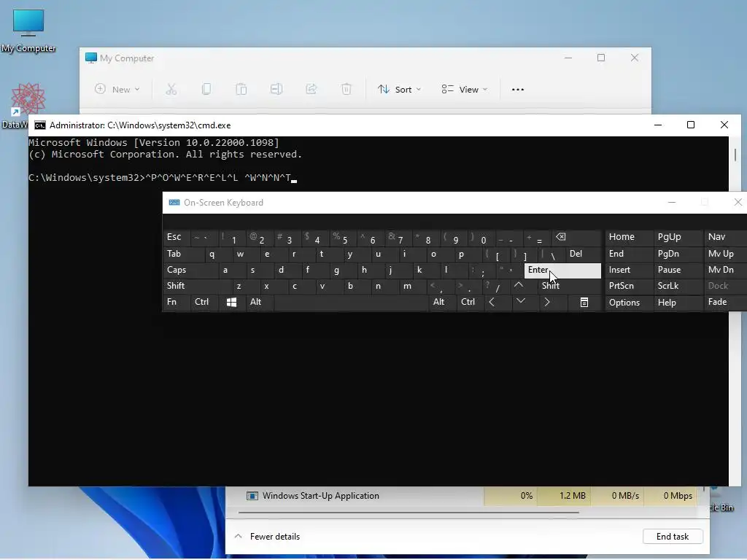
Task: Toggle the right Shift key on keyboard
Action: [569, 286]
